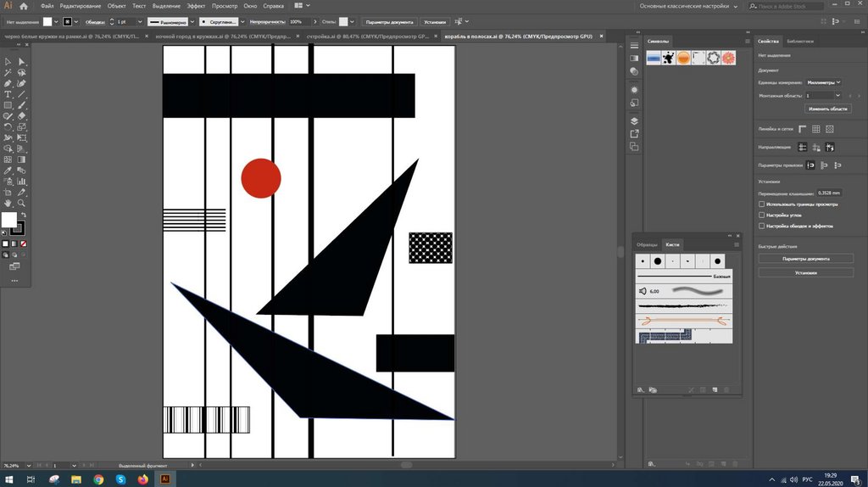Switch to the Библиотеки tab

coord(800,41)
